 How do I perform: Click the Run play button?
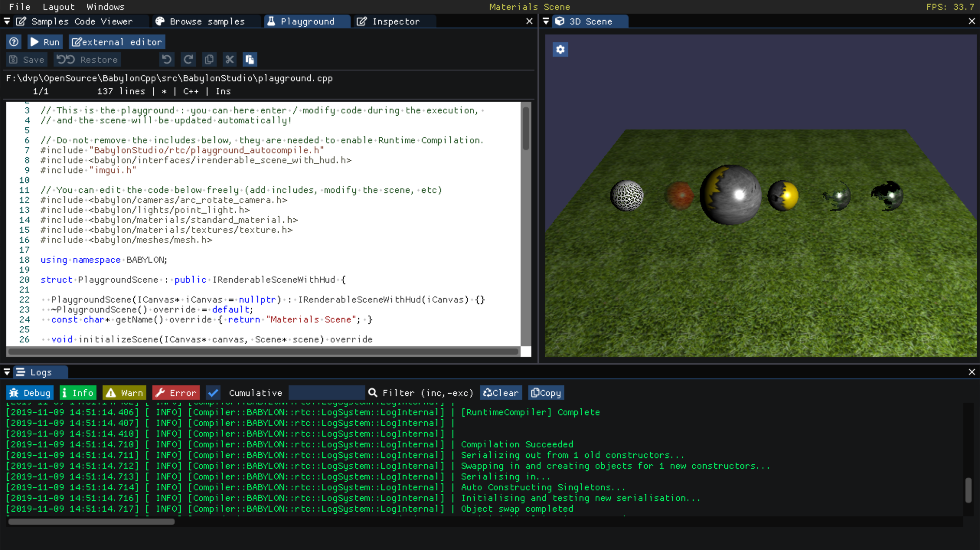(45, 42)
